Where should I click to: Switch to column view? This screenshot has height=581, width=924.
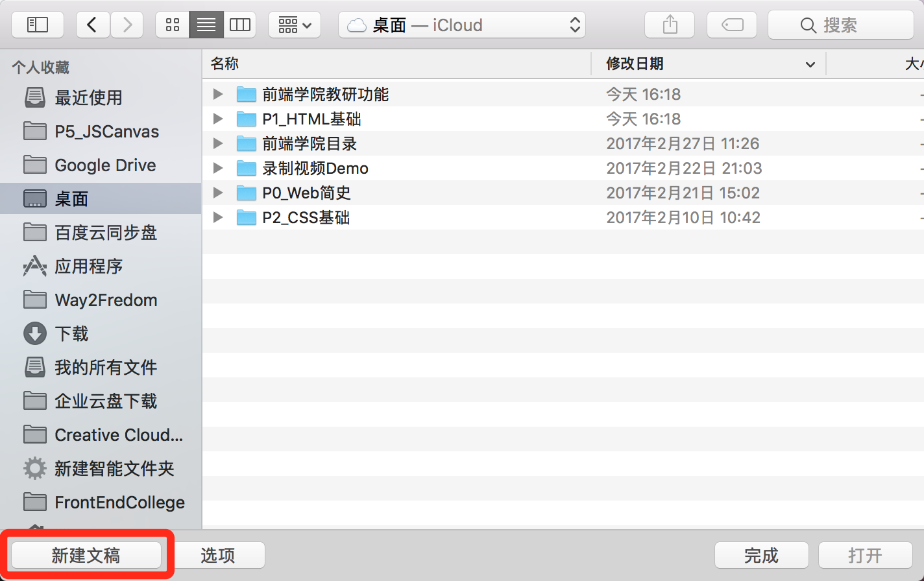click(240, 25)
